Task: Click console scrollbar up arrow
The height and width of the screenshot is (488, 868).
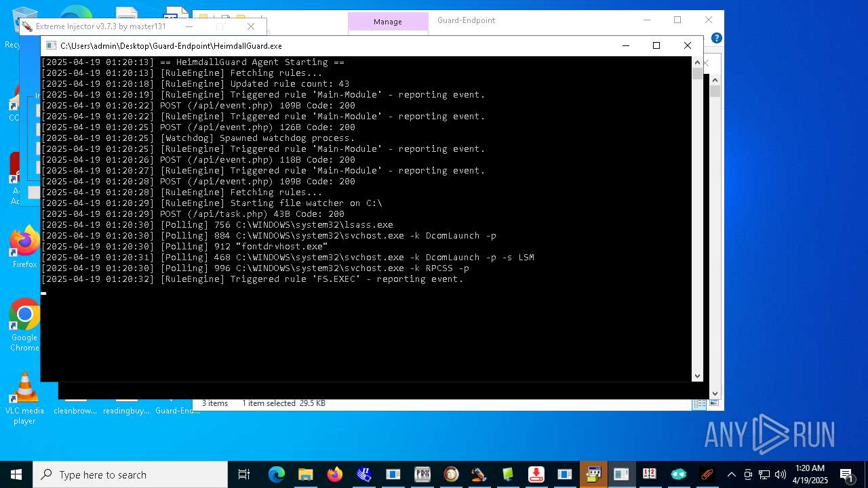Action: coord(697,62)
